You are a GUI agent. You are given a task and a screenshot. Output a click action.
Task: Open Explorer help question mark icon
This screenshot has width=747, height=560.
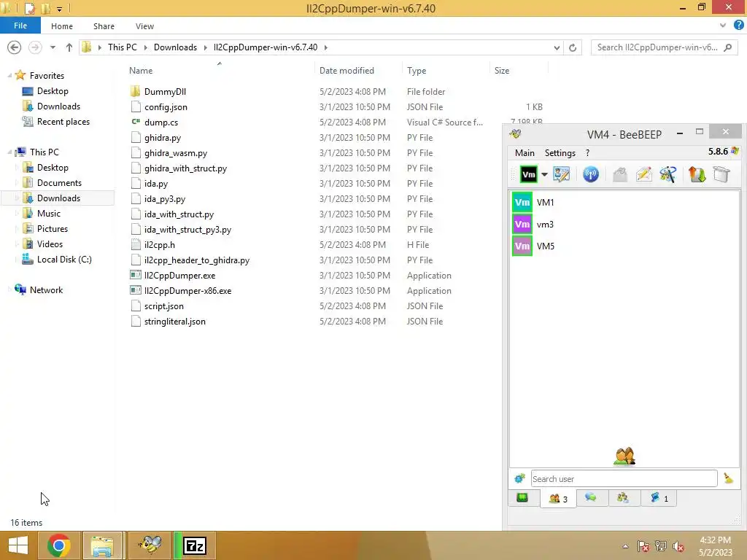(738, 26)
